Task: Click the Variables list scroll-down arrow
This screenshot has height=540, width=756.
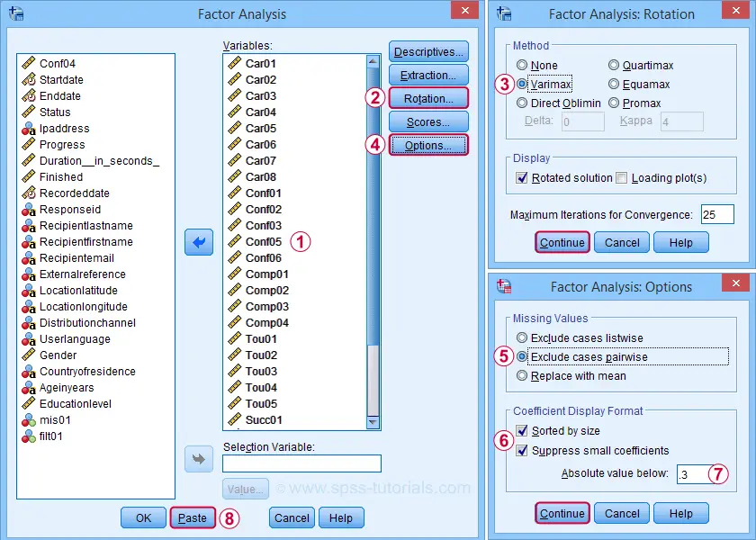Action: [373, 422]
